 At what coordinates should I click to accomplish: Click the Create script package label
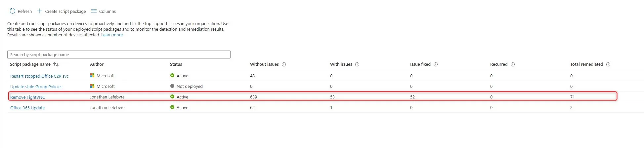65,12
